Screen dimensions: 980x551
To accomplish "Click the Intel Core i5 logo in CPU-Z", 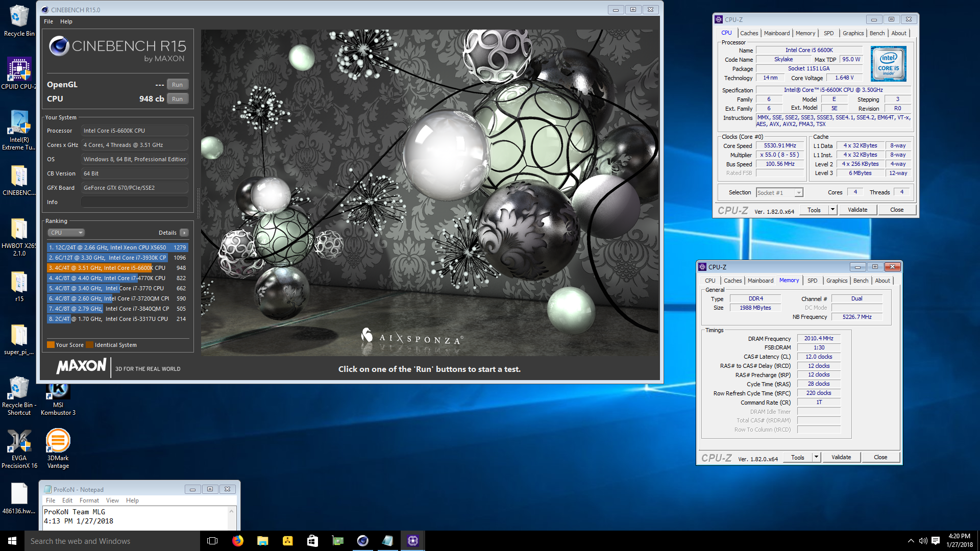I will (x=888, y=64).
